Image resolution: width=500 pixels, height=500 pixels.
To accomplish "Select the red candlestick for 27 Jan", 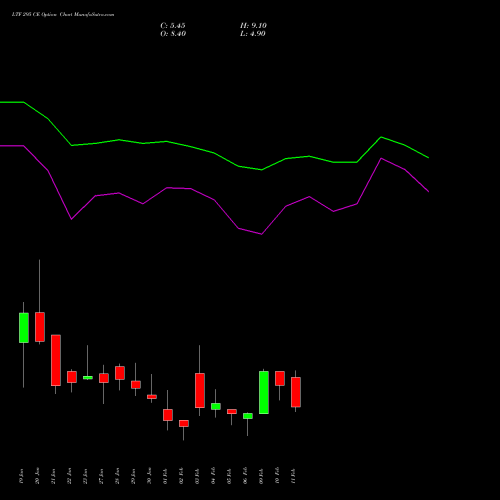I will pos(104,378).
